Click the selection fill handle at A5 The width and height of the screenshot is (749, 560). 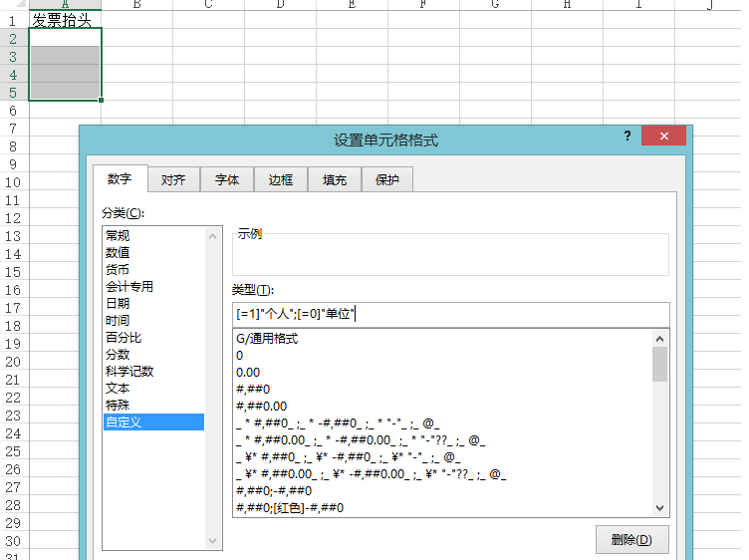click(x=101, y=100)
